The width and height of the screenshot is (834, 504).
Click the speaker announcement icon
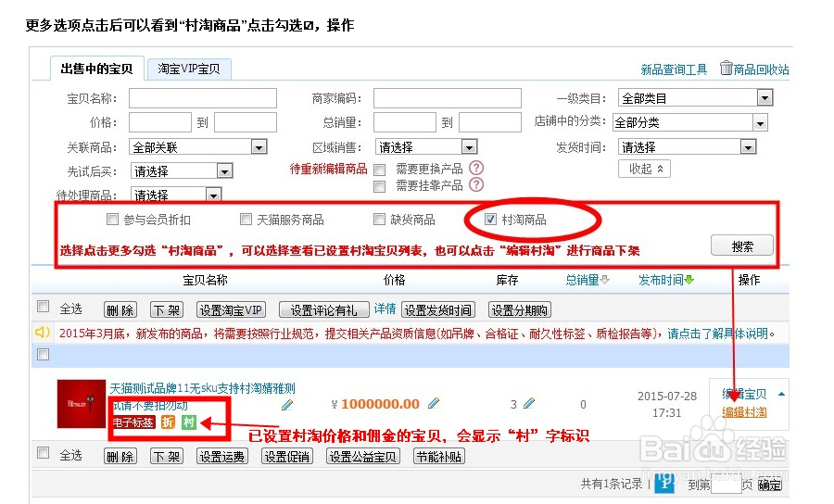click(x=42, y=333)
